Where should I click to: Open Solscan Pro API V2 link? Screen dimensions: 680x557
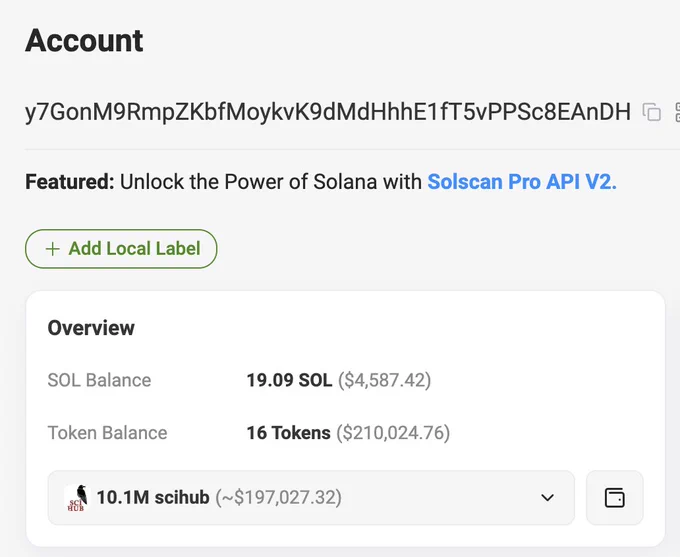pos(522,181)
